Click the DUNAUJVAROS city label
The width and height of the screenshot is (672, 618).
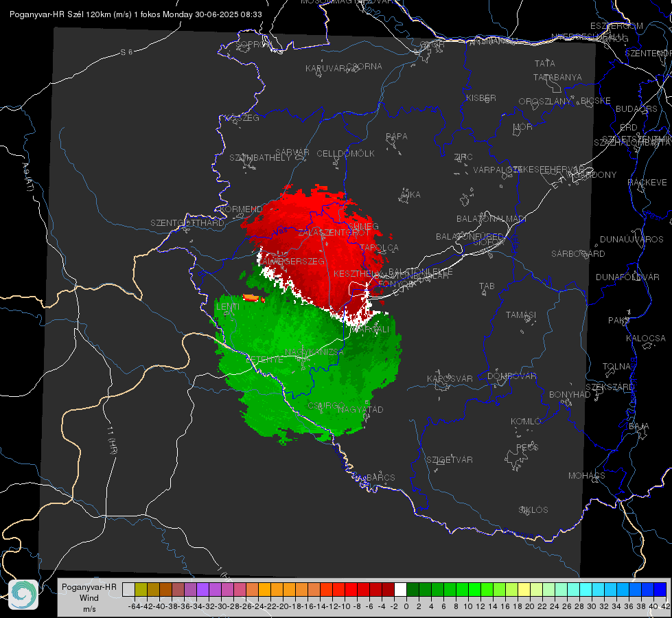pyautogui.click(x=632, y=240)
